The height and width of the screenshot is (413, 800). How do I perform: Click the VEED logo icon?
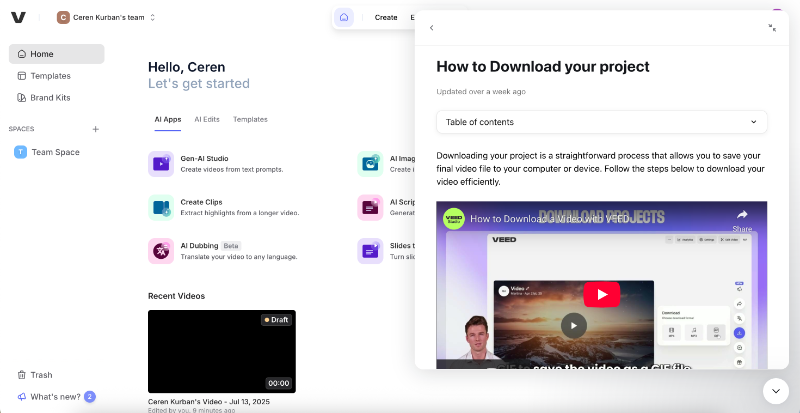coord(18,17)
